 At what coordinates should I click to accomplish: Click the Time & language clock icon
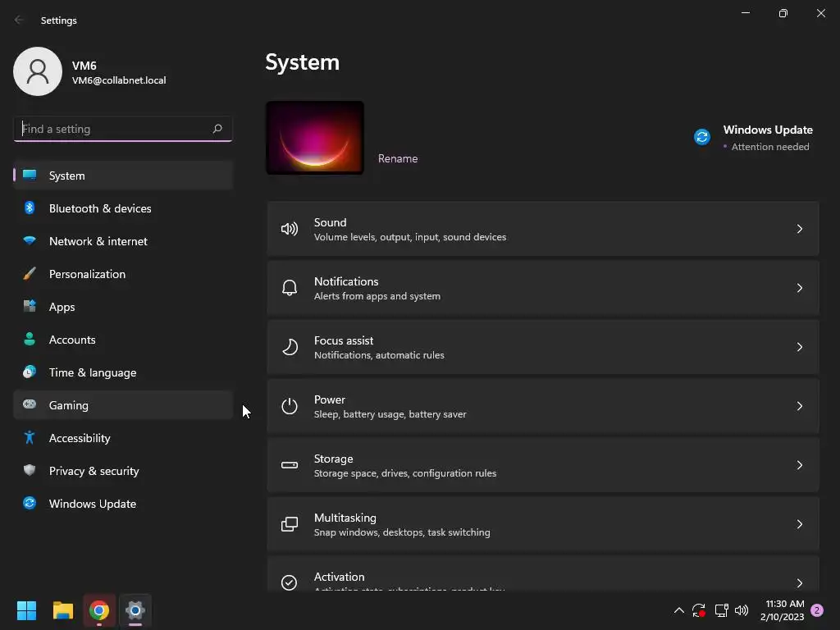point(30,372)
